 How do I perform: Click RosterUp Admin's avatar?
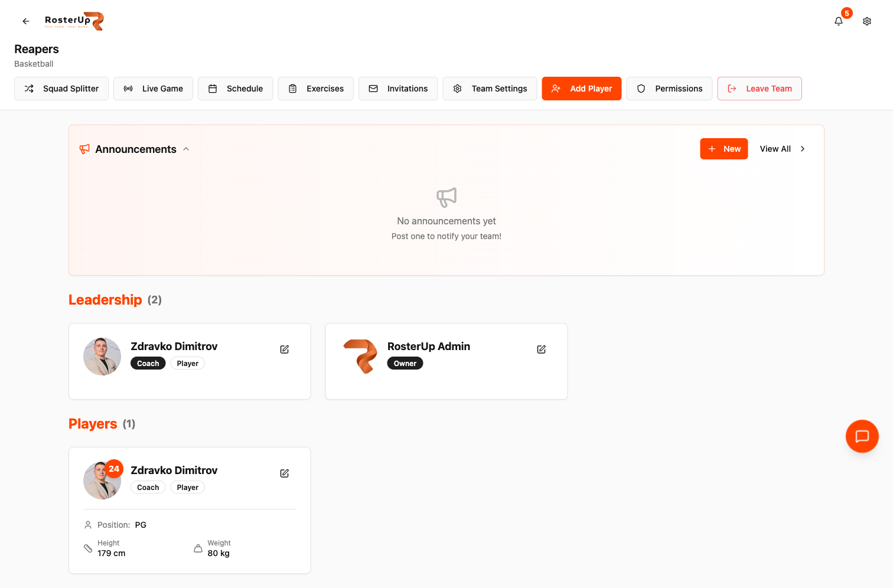click(x=359, y=357)
